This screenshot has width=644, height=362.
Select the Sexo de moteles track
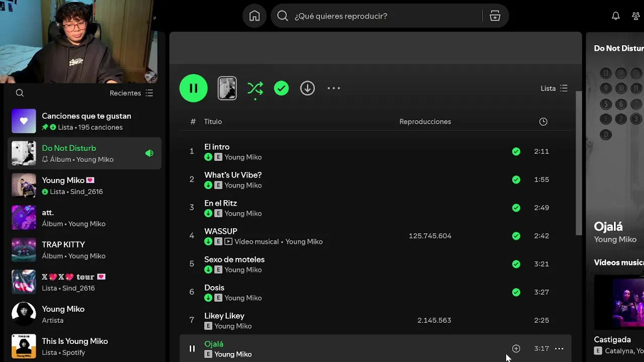(234, 259)
